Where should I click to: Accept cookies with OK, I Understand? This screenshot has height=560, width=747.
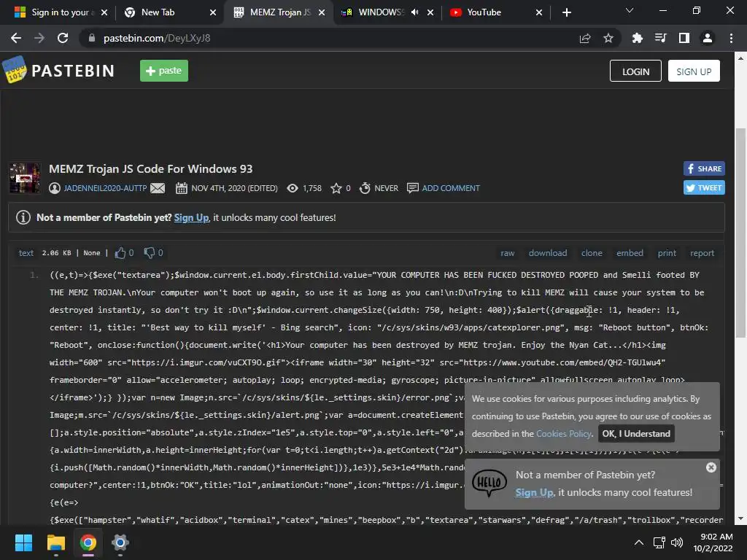point(636,434)
